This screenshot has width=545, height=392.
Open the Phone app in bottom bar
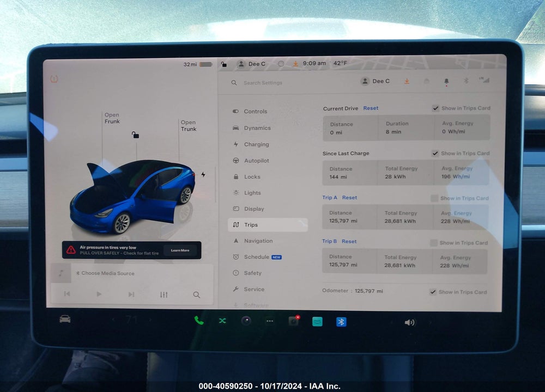(x=199, y=321)
